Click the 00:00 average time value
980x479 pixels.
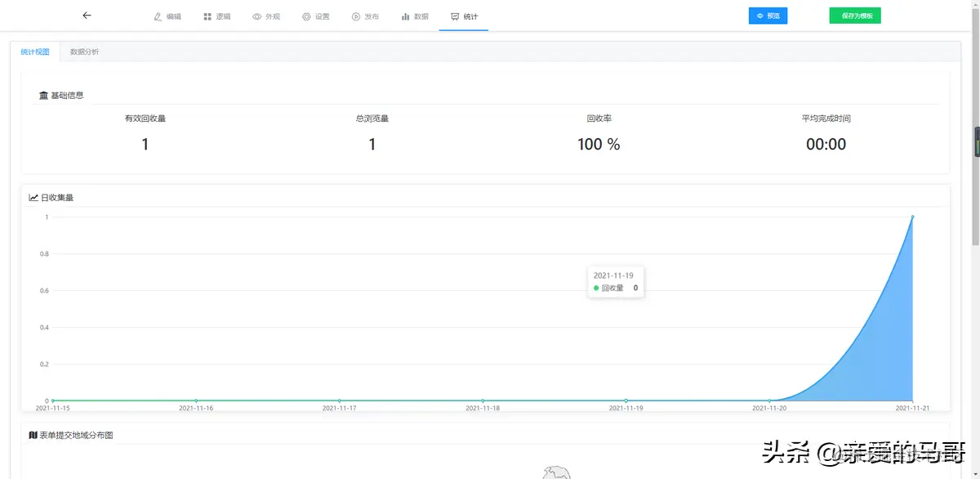(x=826, y=145)
